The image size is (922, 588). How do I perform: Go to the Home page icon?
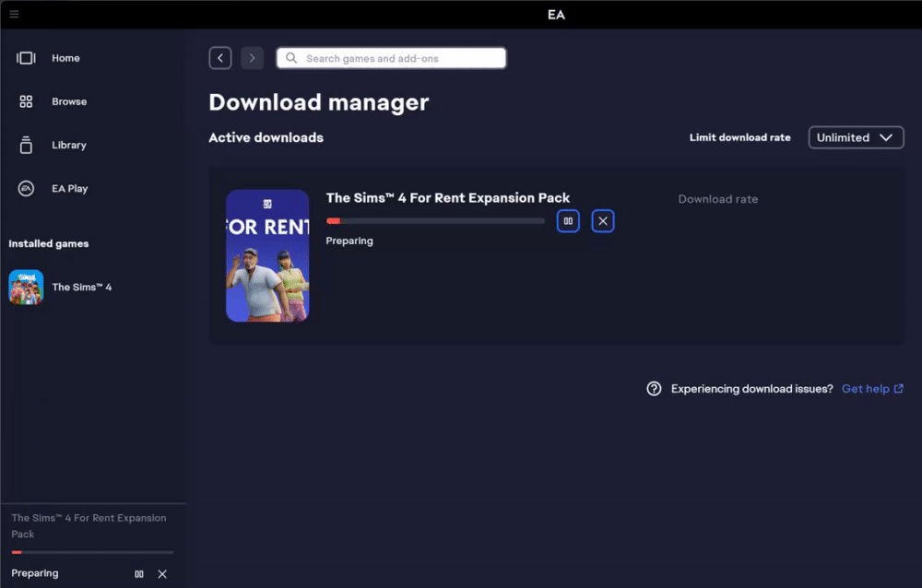coord(26,58)
